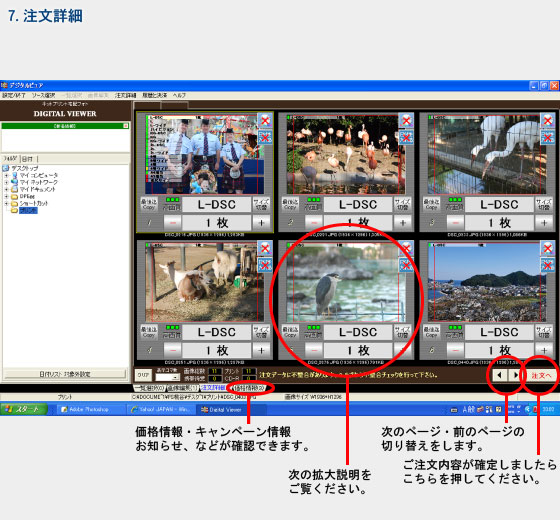Switch to the 日付 tab in left panel
Image resolution: width=560 pixels, height=520 pixels.
[x=28, y=159]
